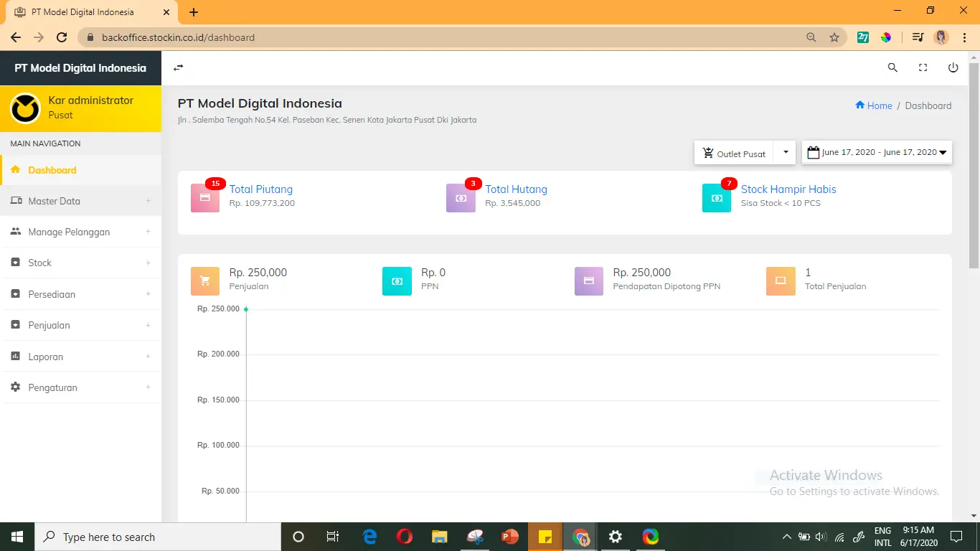Expand Pengaturan with its plus sign

click(x=149, y=387)
